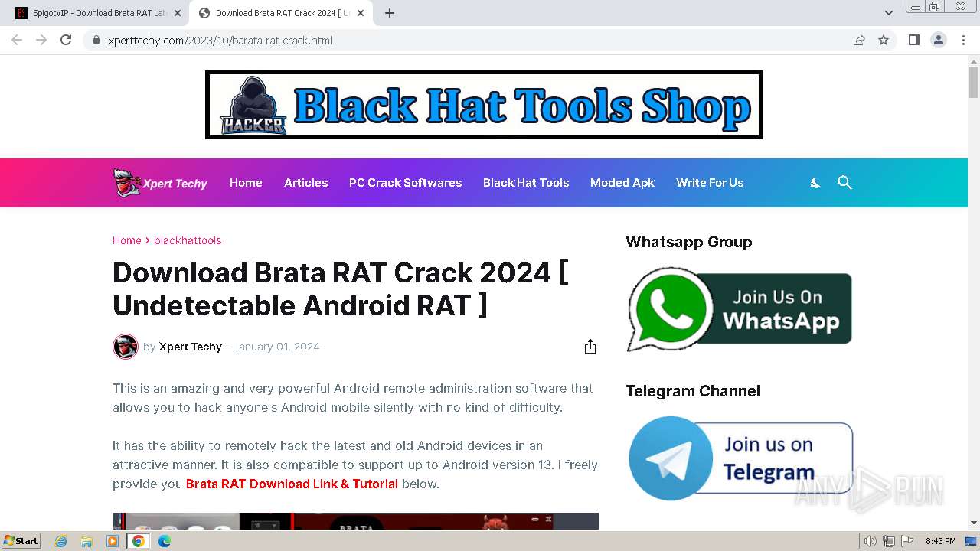Bookmark this page with the star icon

884,40
